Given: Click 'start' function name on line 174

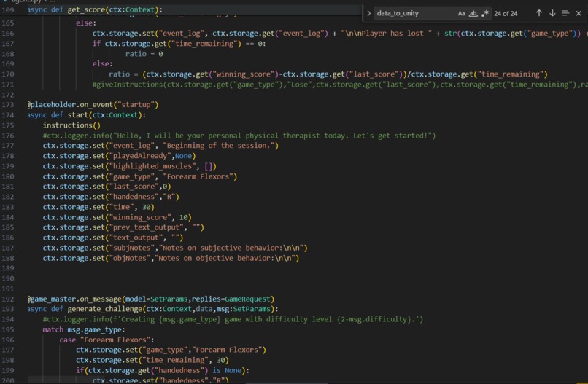Looking at the screenshot, I should coord(77,115).
